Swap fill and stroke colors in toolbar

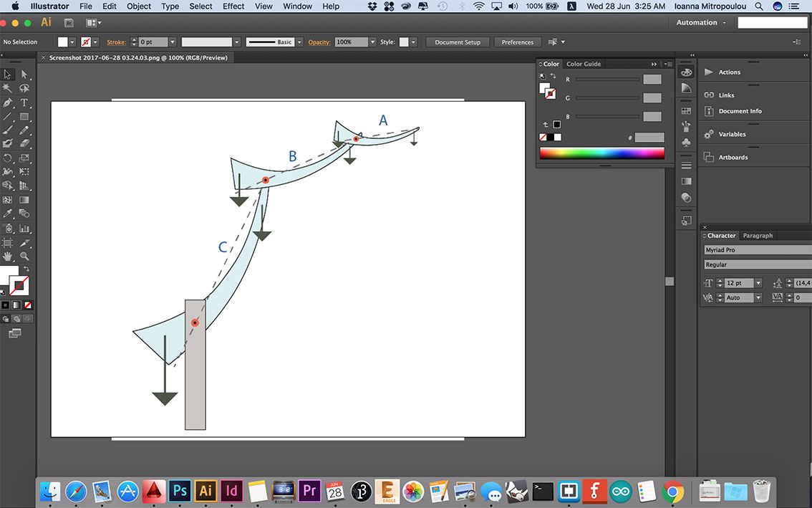tap(26, 268)
